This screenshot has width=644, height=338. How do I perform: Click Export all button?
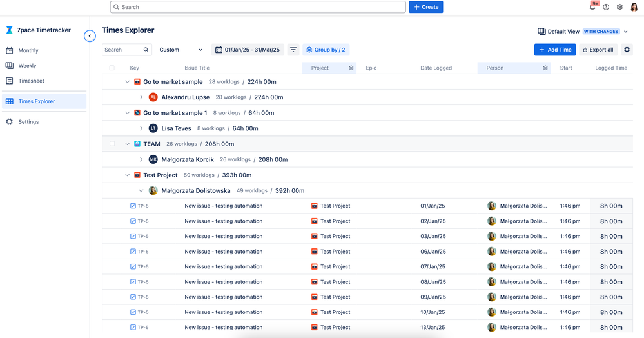tap(598, 50)
